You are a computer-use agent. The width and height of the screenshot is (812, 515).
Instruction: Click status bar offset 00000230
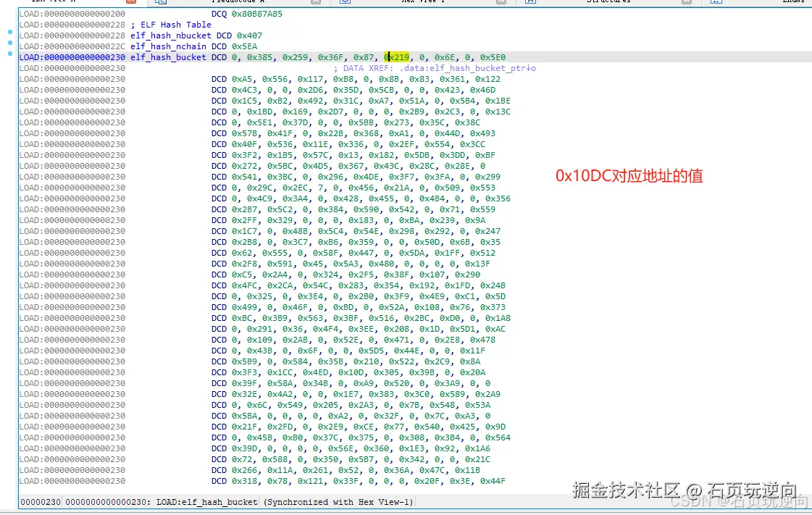41,502
